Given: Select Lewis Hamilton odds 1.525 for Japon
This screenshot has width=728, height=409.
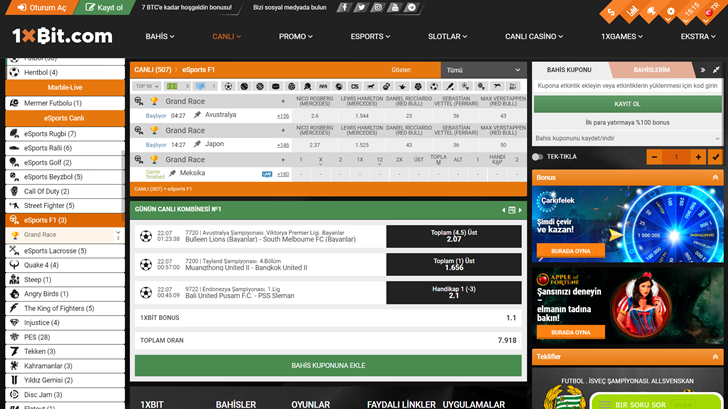Looking at the screenshot, I should 362,145.
